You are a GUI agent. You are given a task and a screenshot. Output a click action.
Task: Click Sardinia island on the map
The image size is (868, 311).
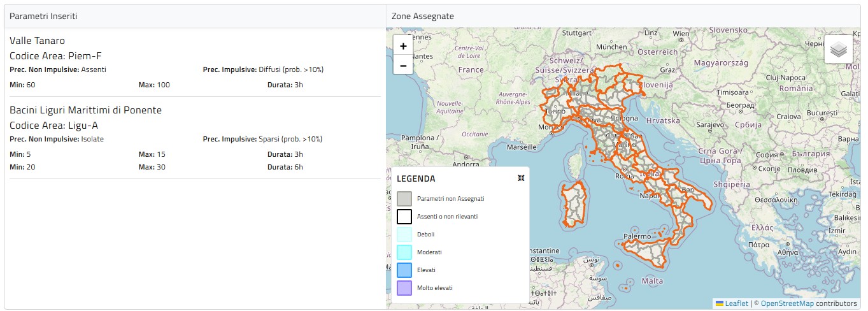pyautogui.click(x=573, y=204)
